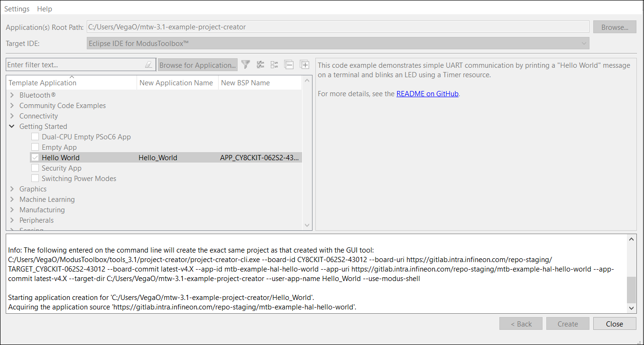Uncheck the Hello World checkbox
Screen dimensions: 644x345
35,157
